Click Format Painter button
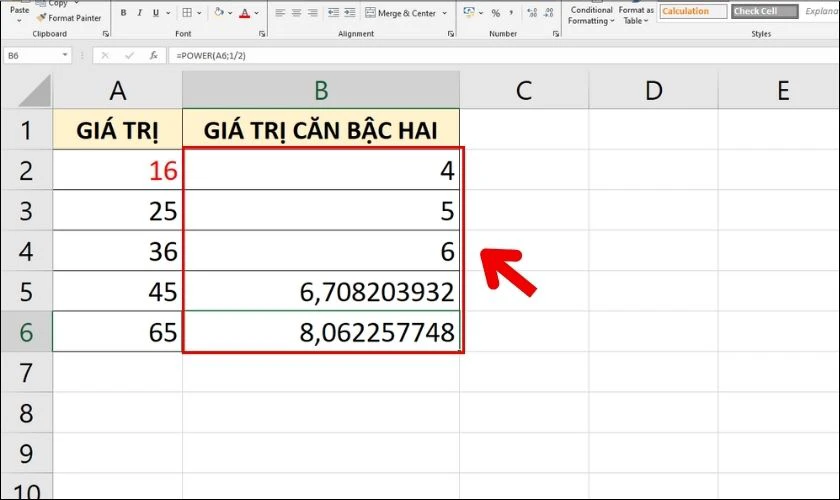840x500 pixels. tap(69, 18)
